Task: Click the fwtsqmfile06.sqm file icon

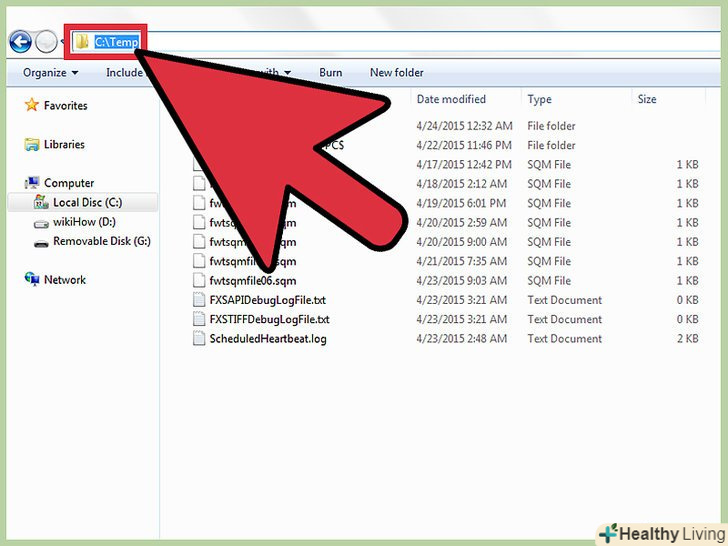Action: [199, 280]
